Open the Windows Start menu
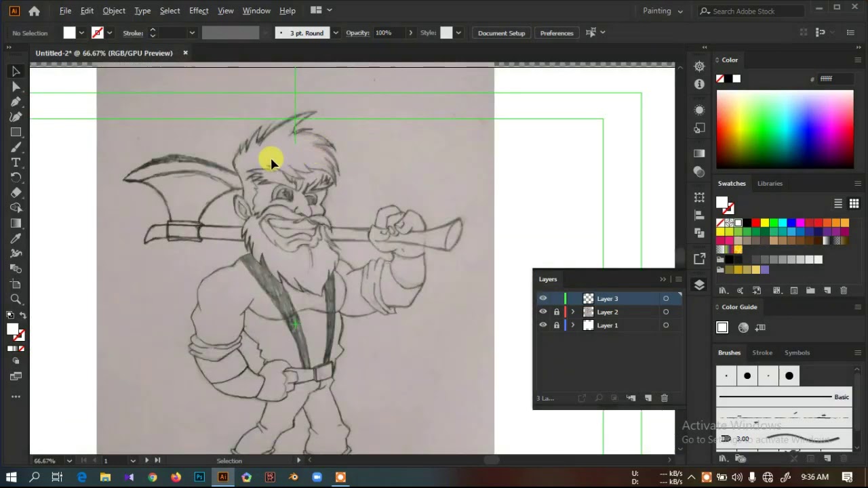The width and height of the screenshot is (868, 488). pyautogui.click(x=11, y=477)
